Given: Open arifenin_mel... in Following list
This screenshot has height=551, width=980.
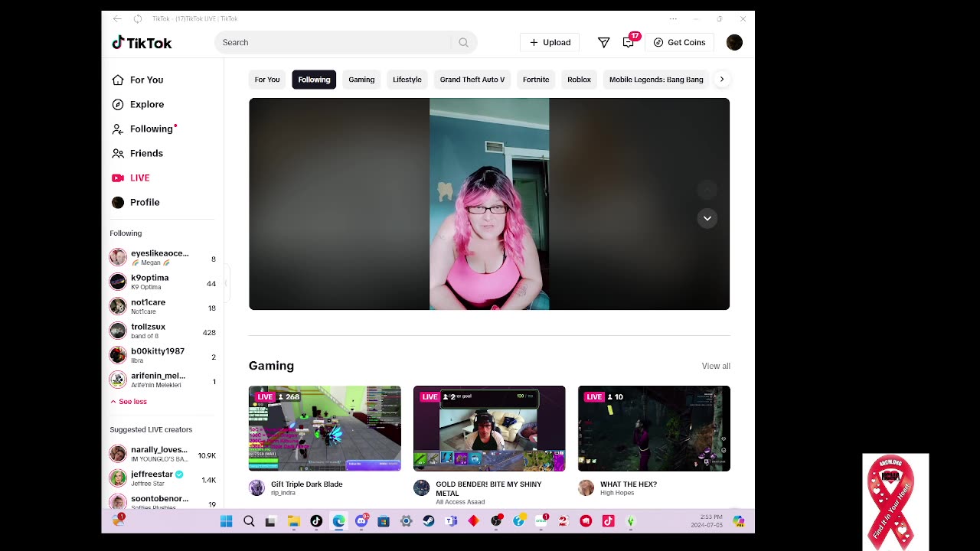Looking at the screenshot, I should 162,380.
